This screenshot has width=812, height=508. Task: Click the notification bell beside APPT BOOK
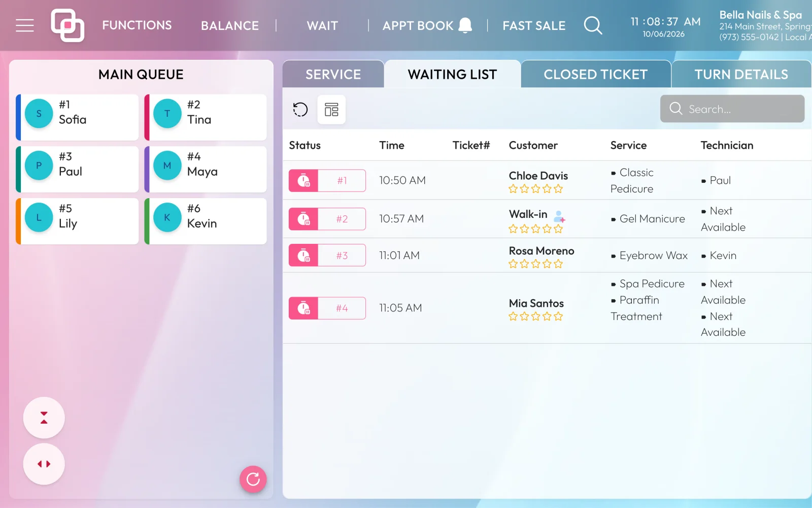click(465, 25)
